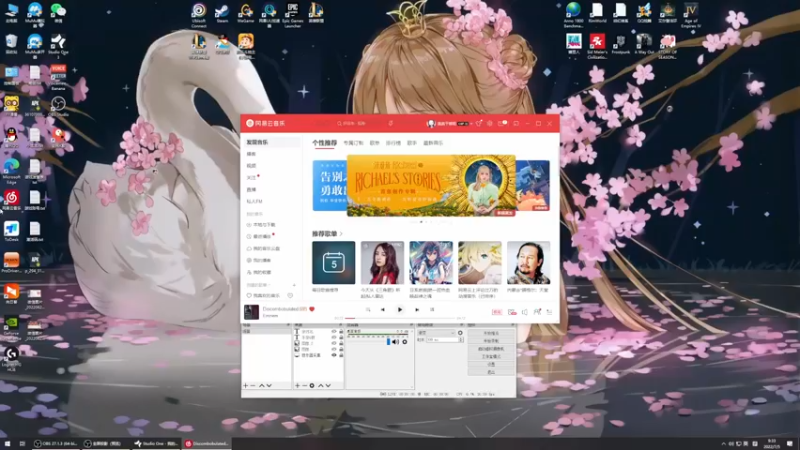The width and height of the screenshot is (800, 450).
Task: Toggle visibility of 图像 source in OBS
Action: tap(334, 349)
